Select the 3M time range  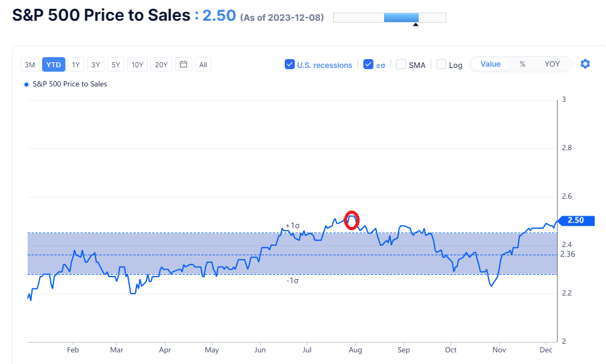point(30,64)
